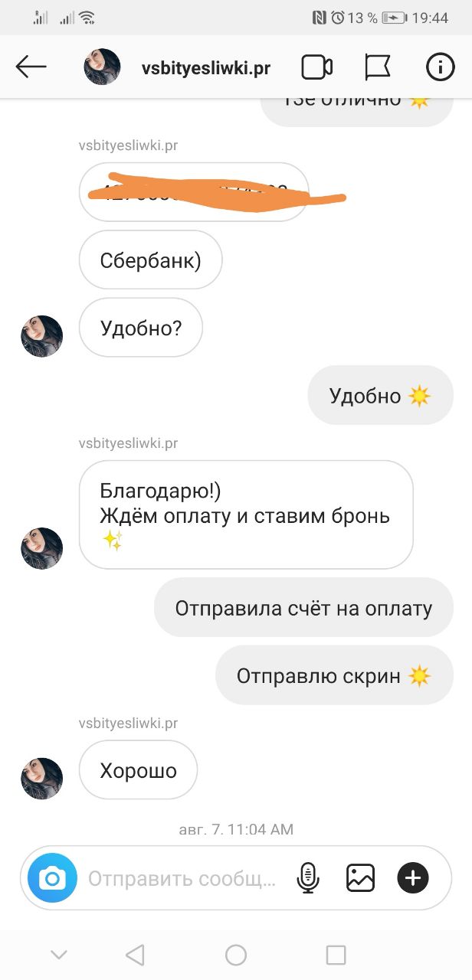Open profile picture in the chat header
This screenshot has height=980, width=472.
click(102, 67)
